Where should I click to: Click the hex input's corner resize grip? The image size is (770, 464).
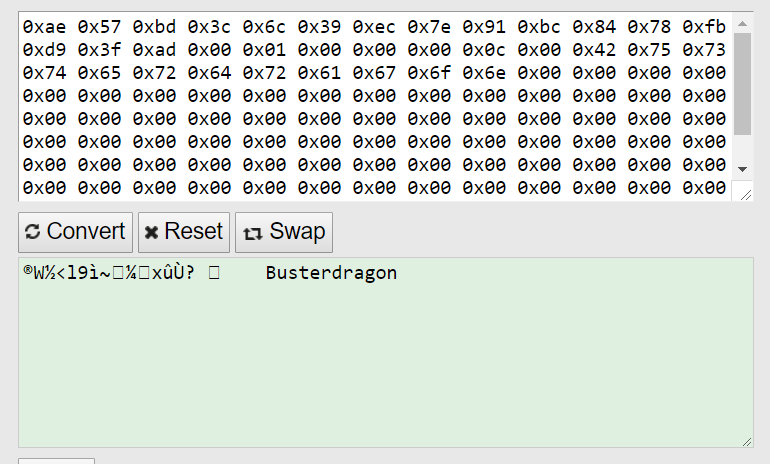pos(745,195)
